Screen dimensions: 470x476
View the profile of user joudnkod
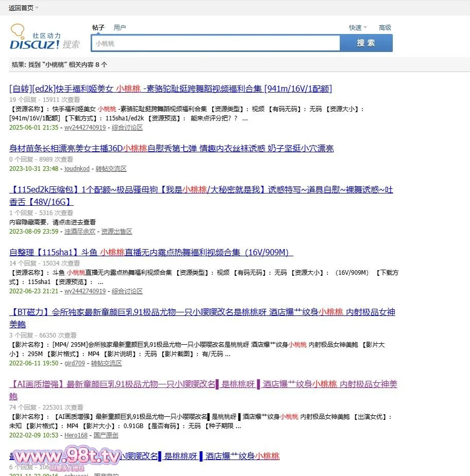[77, 169]
